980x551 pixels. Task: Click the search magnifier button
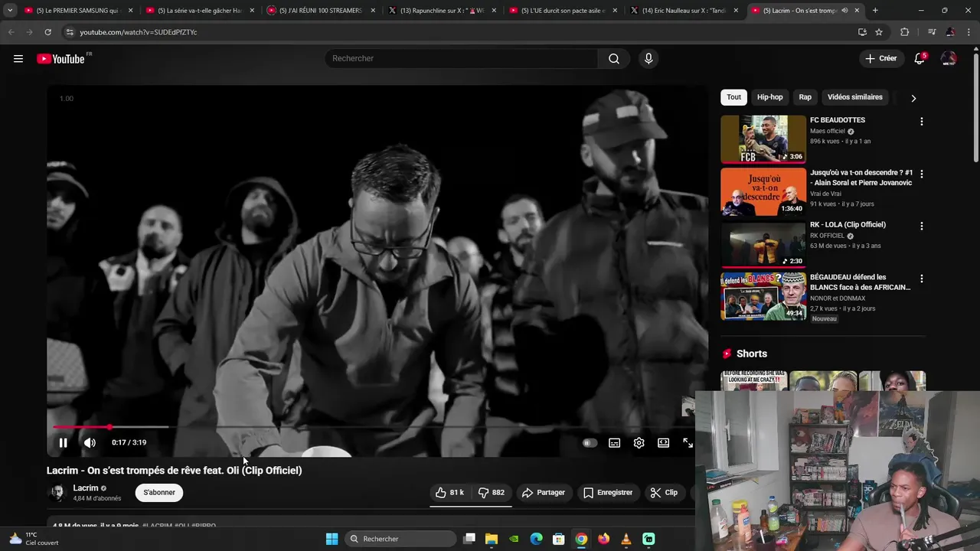[x=614, y=59]
